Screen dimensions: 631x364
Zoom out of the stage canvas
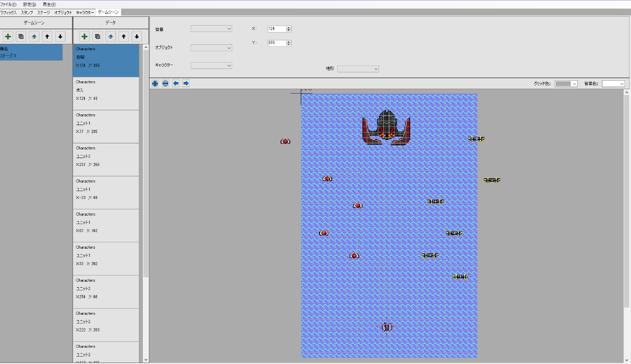point(166,84)
